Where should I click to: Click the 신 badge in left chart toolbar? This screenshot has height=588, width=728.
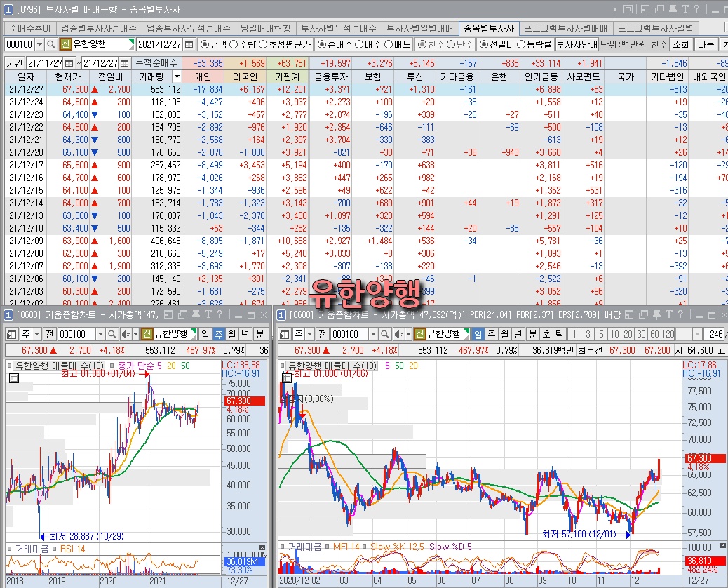(147, 334)
